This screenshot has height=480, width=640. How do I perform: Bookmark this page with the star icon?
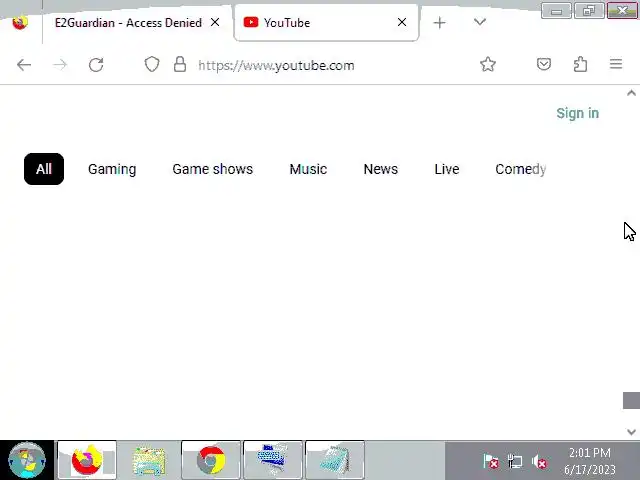click(488, 64)
